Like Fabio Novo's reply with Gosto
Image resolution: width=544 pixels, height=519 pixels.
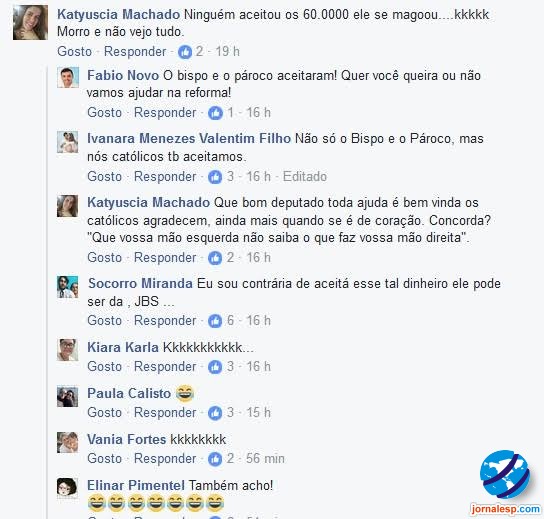point(104,113)
